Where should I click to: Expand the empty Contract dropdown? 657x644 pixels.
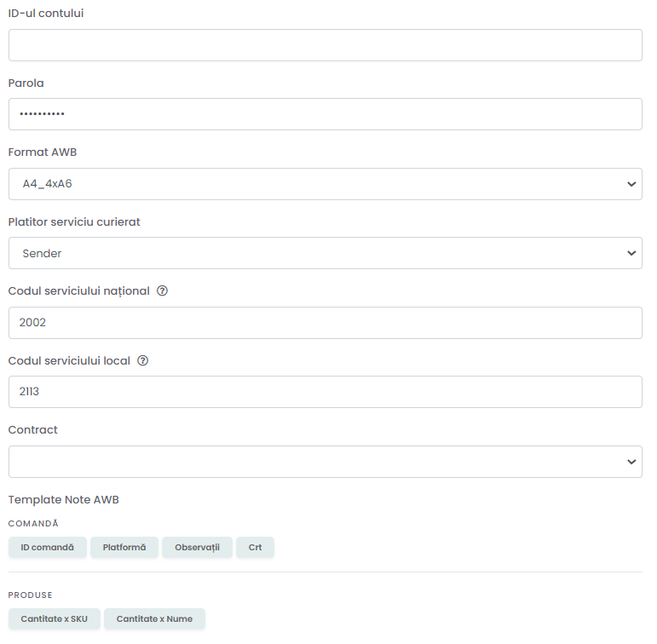(326, 462)
